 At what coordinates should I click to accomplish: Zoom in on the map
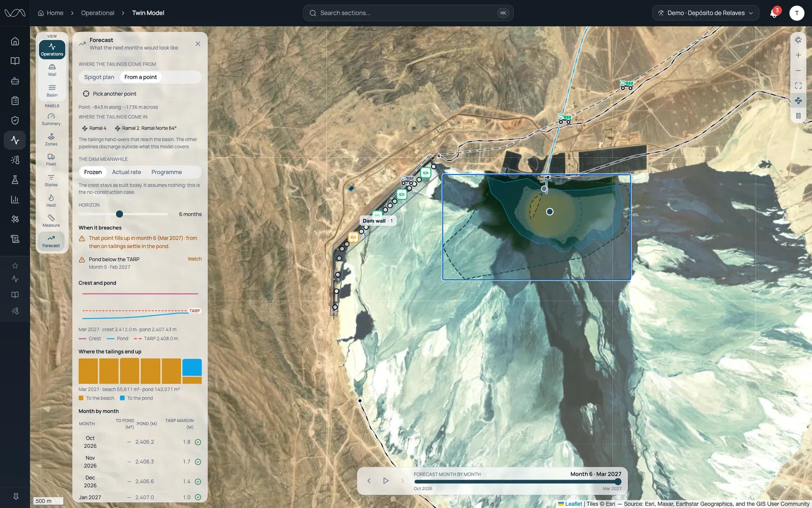click(x=798, y=55)
